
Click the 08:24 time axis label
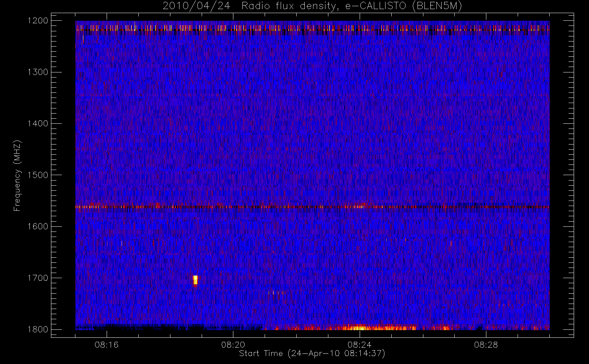click(x=359, y=345)
